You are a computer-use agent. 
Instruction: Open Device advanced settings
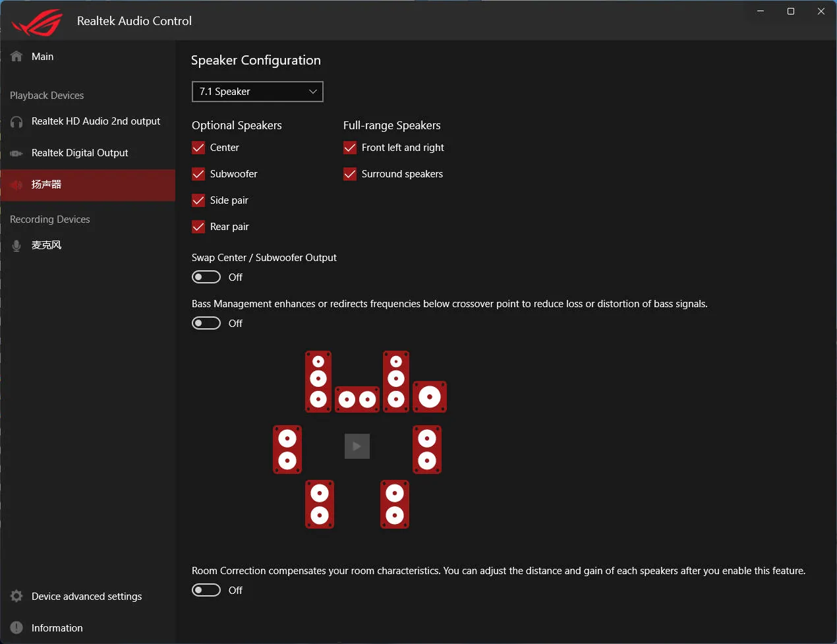pos(86,597)
